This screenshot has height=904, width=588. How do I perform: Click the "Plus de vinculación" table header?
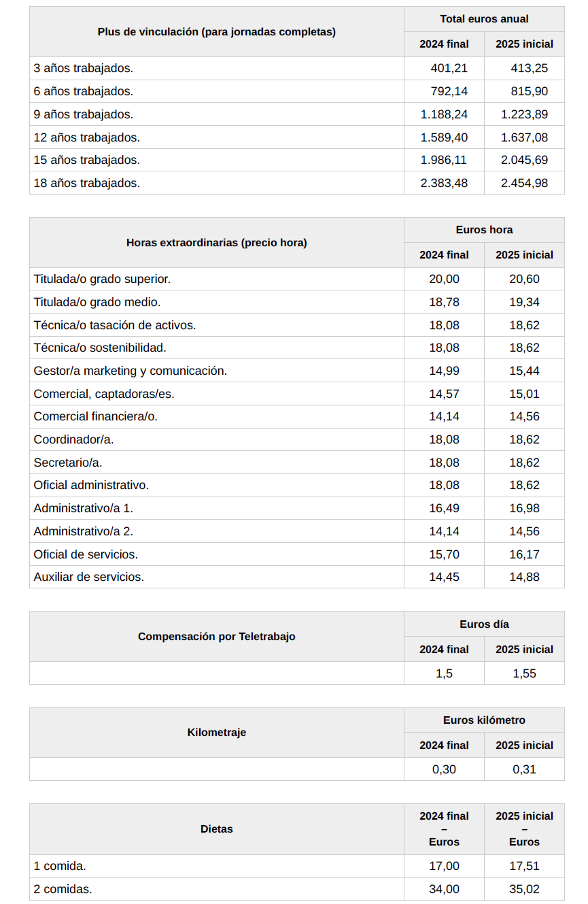216,32
